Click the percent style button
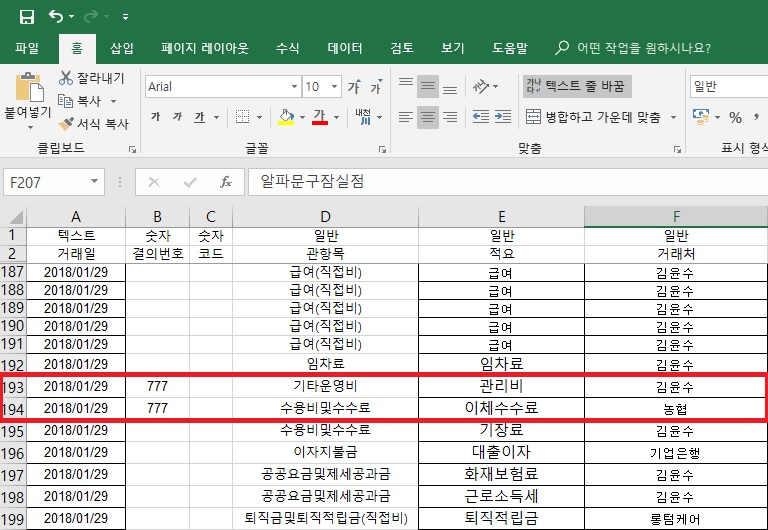The image size is (768, 530). (x=735, y=117)
